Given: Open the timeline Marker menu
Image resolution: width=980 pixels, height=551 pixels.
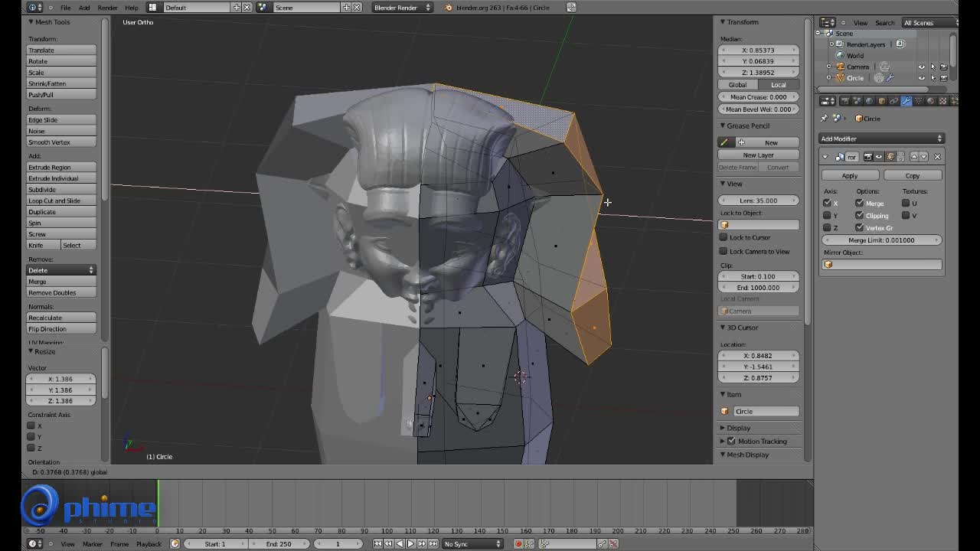Looking at the screenshot, I should [93, 544].
